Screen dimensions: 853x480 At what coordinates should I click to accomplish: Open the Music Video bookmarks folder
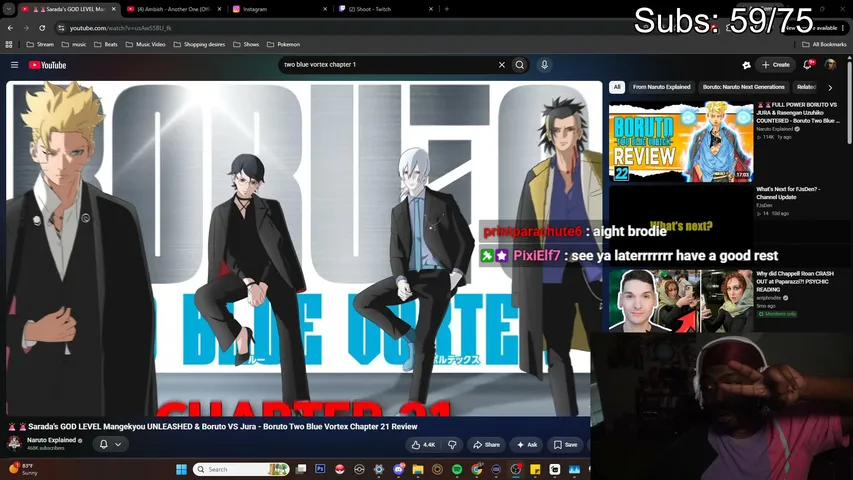(145, 45)
